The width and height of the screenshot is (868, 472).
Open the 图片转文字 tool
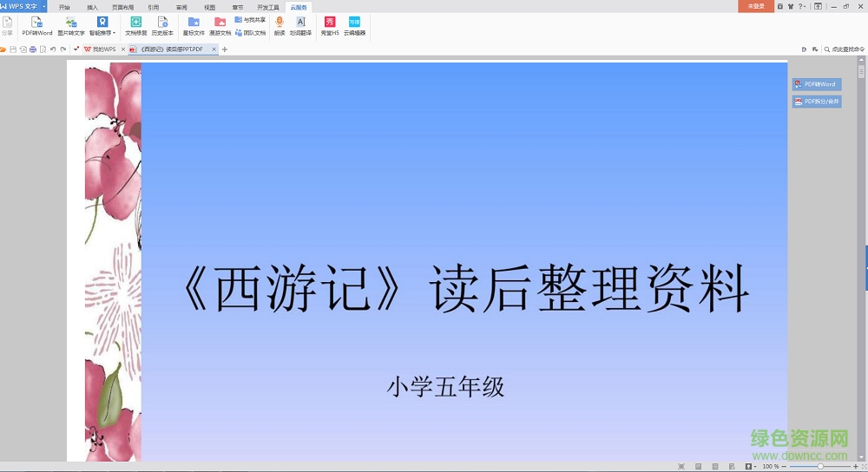tap(71, 26)
